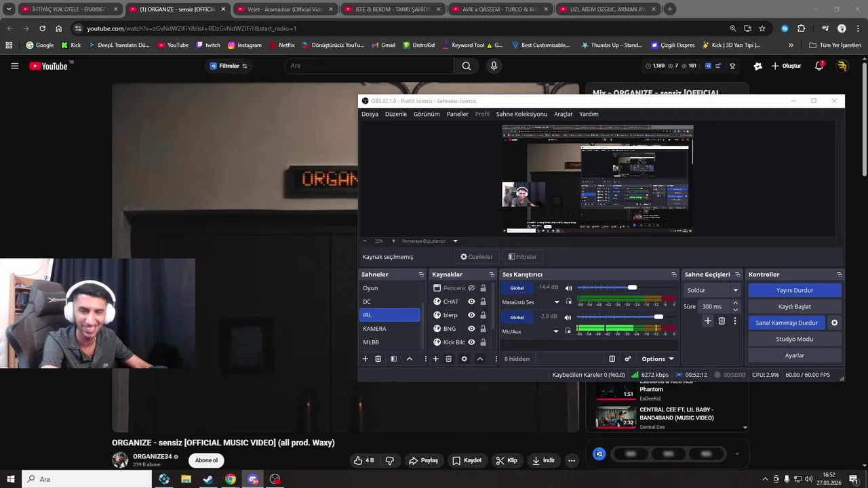Subscribe with Abone ol button
Screen dimensions: 868x488
(206, 460)
